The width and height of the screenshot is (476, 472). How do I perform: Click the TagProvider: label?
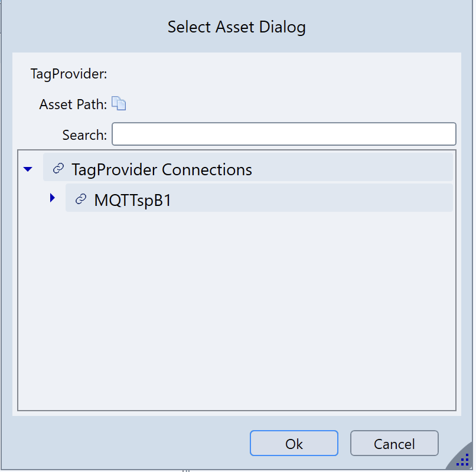(x=69, y=74)
